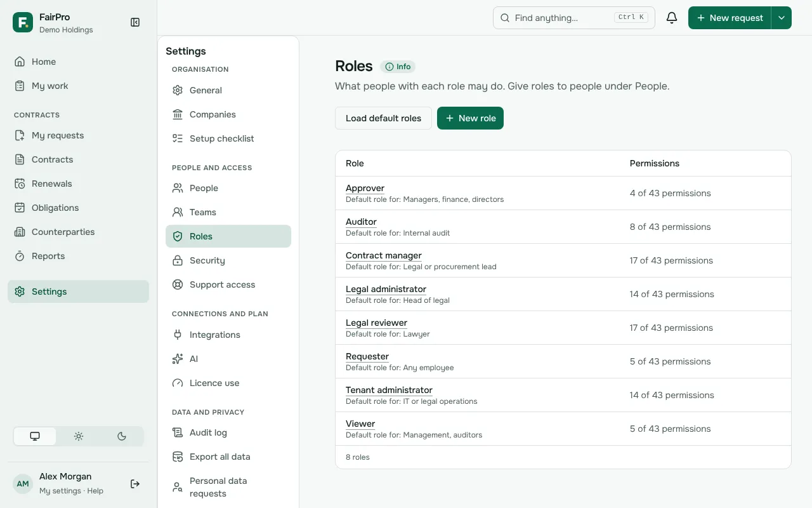Open My requests page

[x=78, y=135]
